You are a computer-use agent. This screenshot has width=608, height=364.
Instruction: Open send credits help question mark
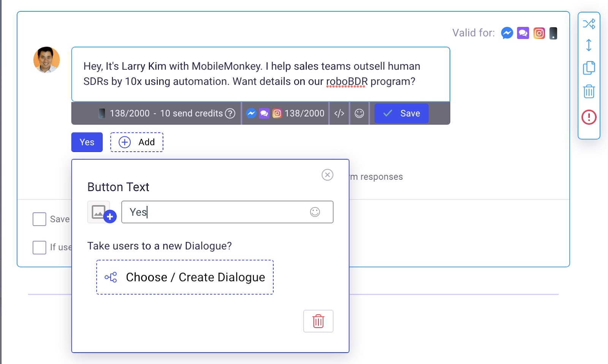230,113
